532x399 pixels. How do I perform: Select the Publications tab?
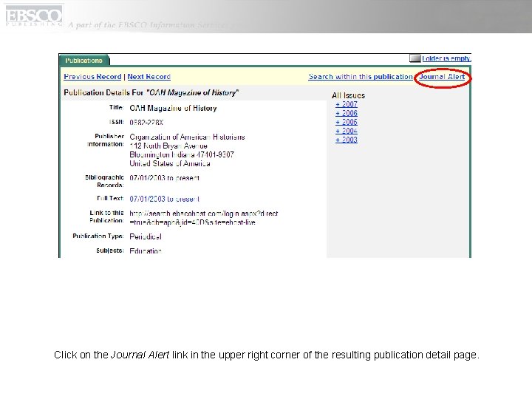(x=83, y=61)
